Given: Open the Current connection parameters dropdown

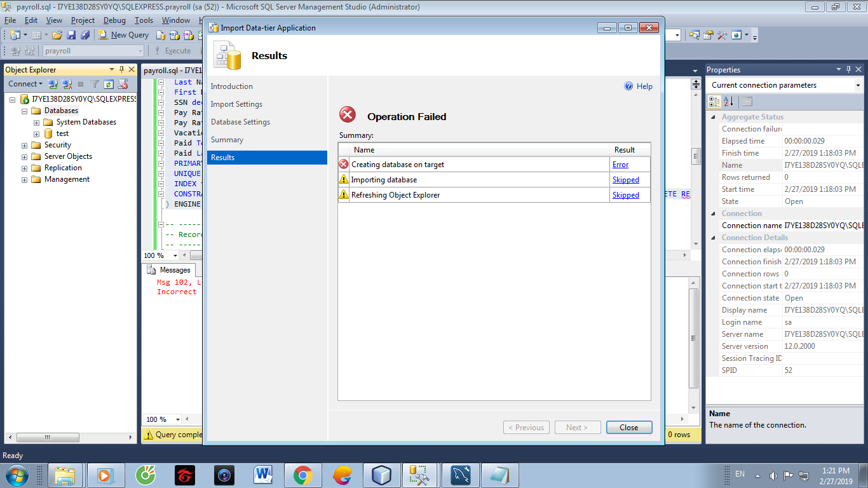Looking at the screenshot, I should (857, 85).
